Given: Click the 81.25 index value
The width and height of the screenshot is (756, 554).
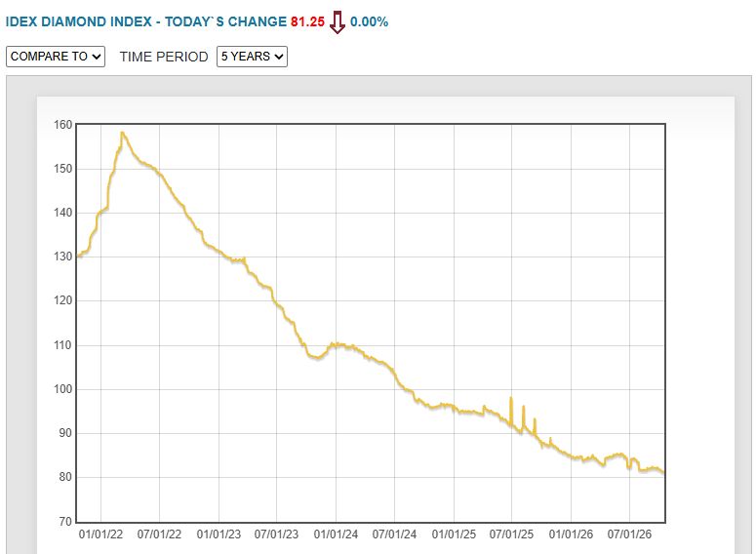Looking at the screenshot, I should point(307,21).
